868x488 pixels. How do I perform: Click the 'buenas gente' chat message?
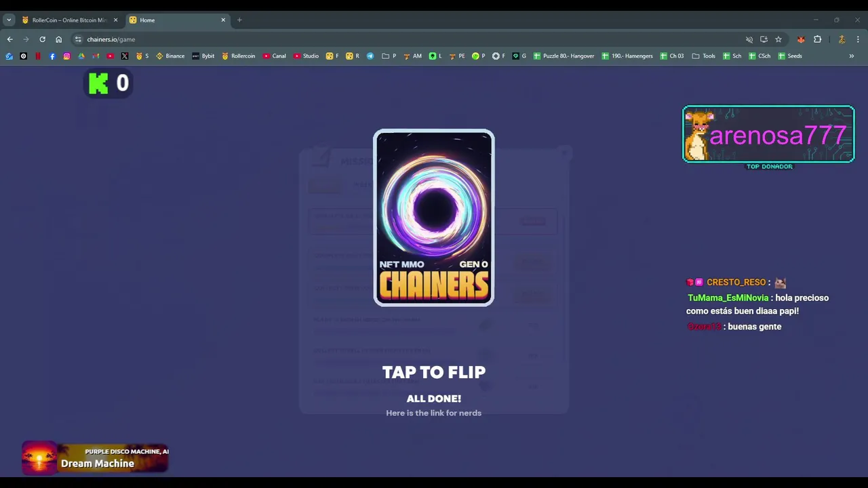pyautogui.click(x=754, y=327)
